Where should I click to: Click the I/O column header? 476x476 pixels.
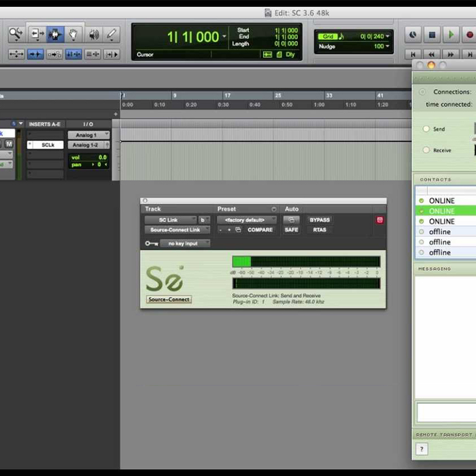coord(88,124)
